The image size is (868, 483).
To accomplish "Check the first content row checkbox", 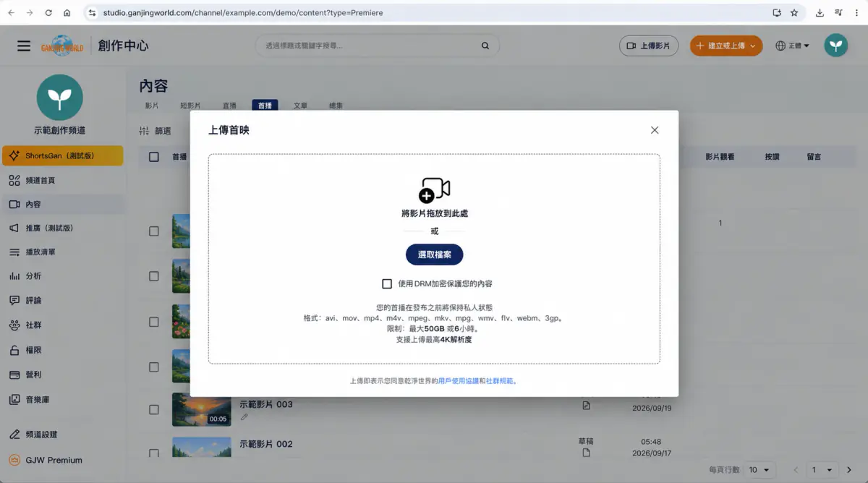I will point(153,231).
